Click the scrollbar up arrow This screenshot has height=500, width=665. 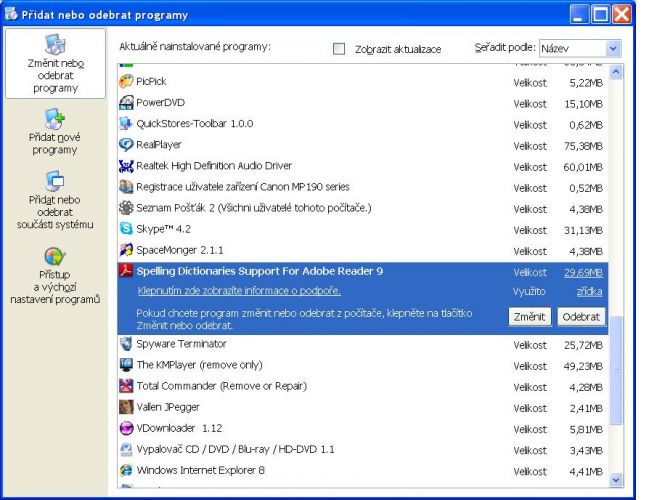pyautogui.click(x=616, y=72)
